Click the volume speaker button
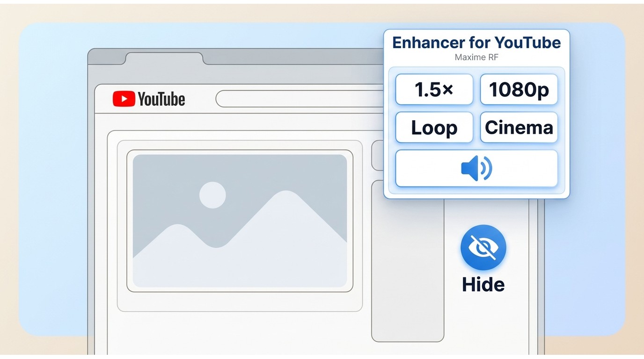This screenshot has width=644, height=359. pyautogui.click(x=476, y=168)
